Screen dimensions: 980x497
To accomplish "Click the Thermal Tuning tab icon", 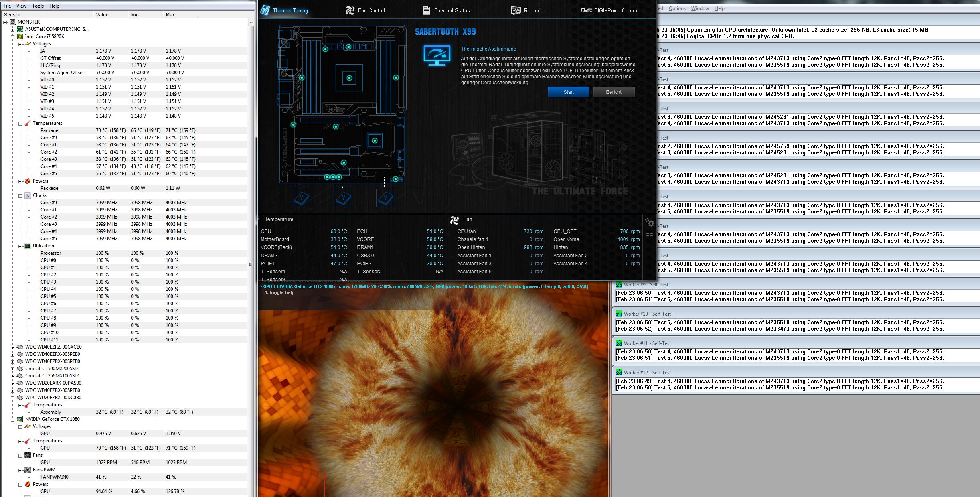I will (x=265, y=10).
